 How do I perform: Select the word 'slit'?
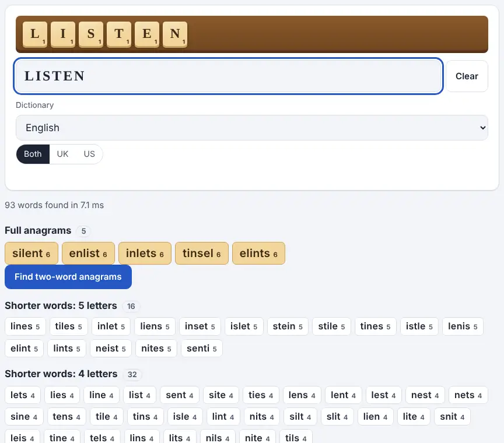(x=337, y=417)
